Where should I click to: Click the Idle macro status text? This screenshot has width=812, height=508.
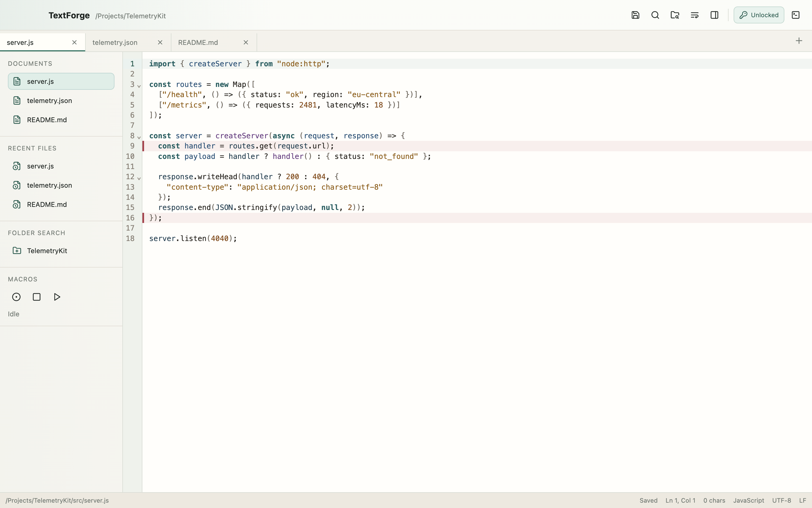coord(14,314)
